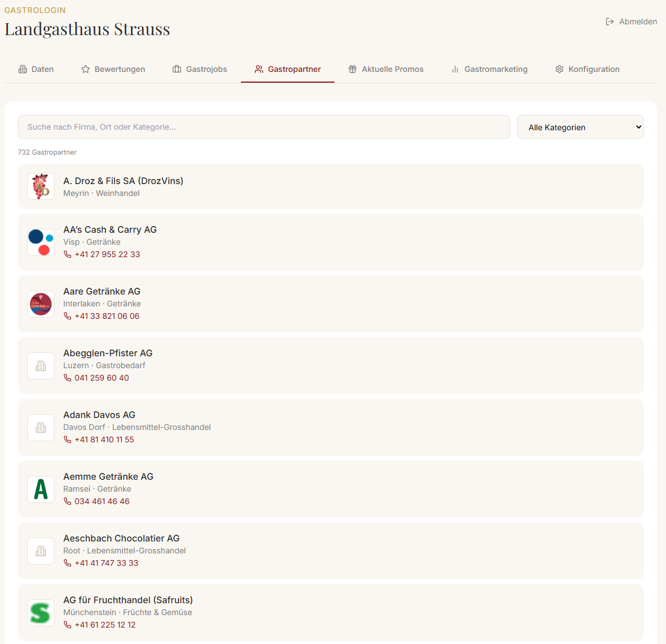
Task: Open the AG für Fruchthandel (Safruits) entry
Action: [331, 613]
